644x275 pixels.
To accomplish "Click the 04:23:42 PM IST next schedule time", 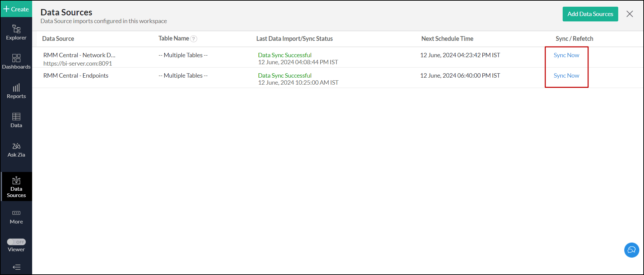I will (460, 55).
